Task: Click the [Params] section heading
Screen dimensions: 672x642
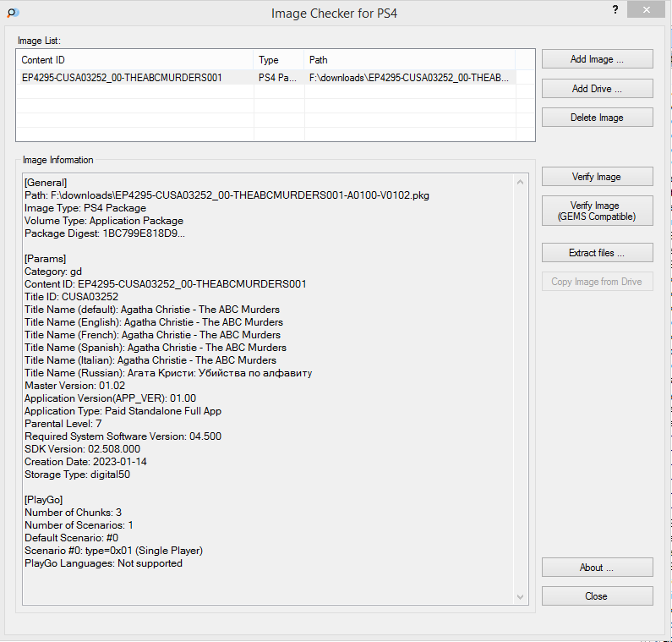Action: pyautogui.click(x=45, y=259)
